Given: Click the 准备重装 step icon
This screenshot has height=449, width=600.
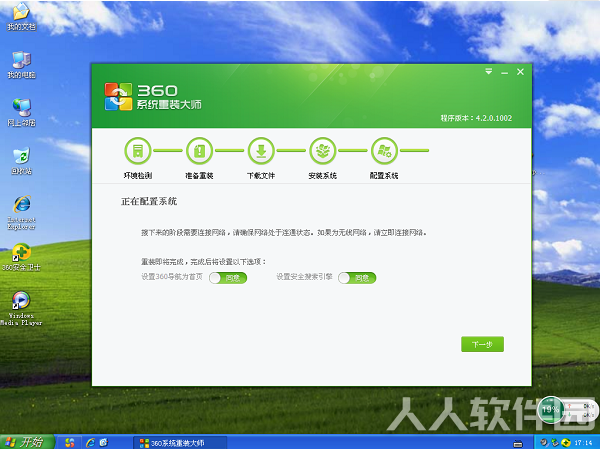Looking at the screenshot, I should [199, 151].
